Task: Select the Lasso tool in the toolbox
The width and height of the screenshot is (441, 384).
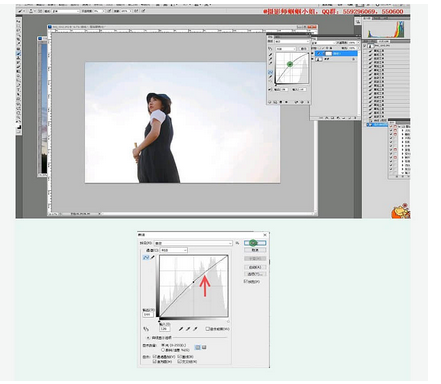Action: click(18, 30)
